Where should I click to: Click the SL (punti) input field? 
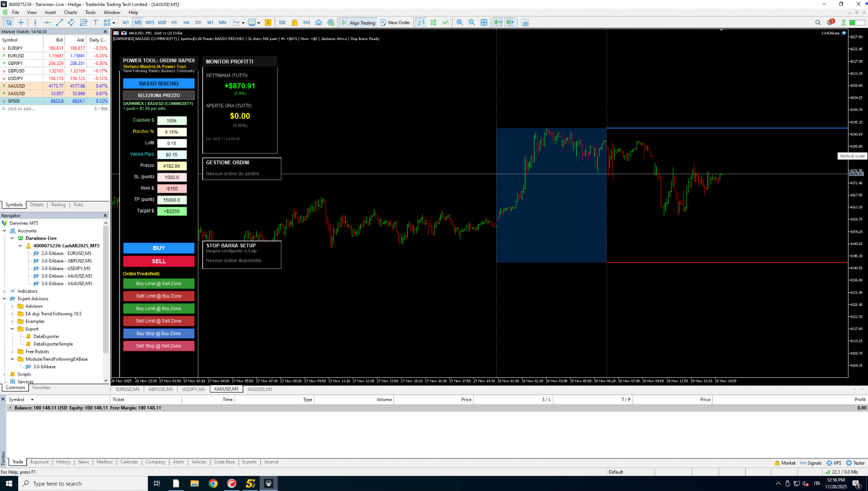[172, 177]
